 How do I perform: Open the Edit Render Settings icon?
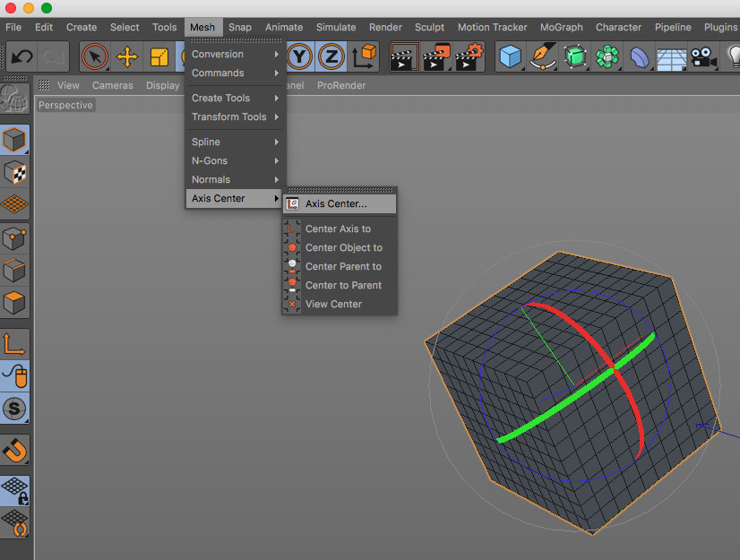(x=469, y=58)
